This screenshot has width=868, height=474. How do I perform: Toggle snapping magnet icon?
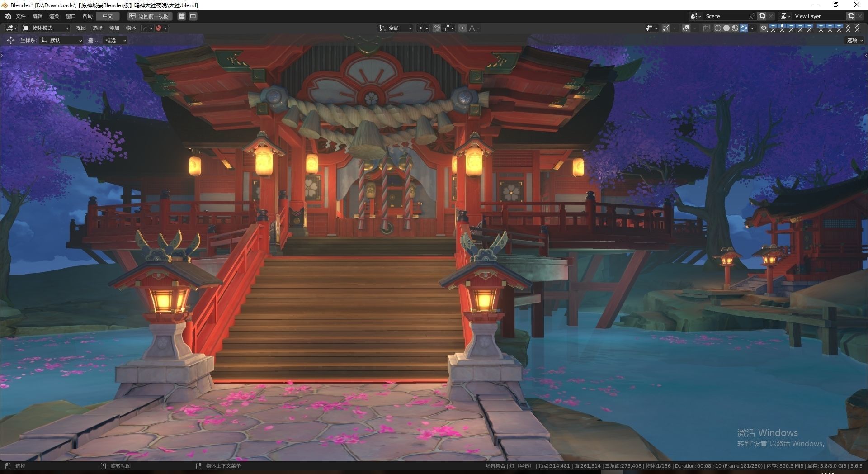point(437,28)
